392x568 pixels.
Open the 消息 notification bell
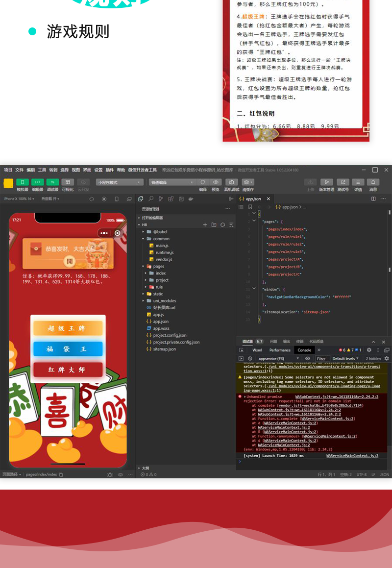coord(373,182)
